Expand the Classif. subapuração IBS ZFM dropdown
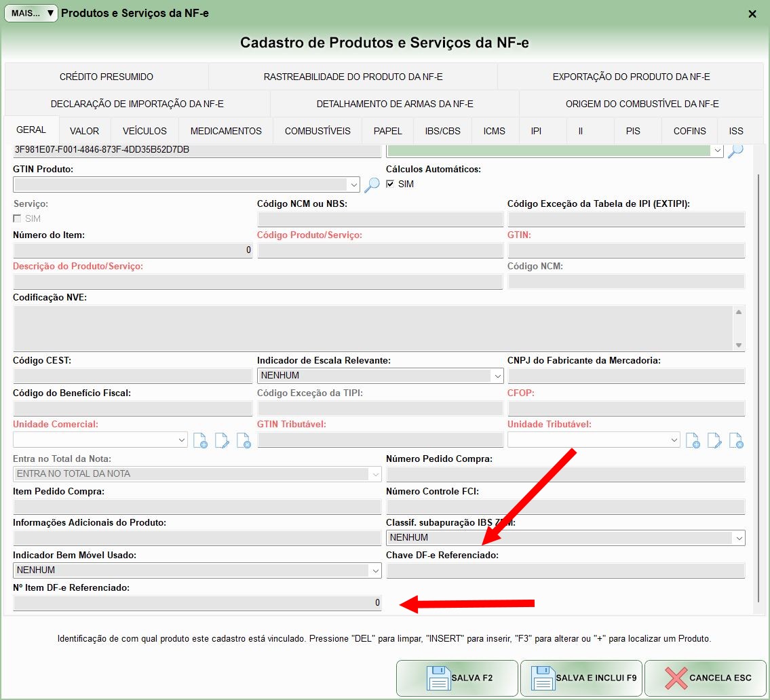The height and width of the screenshot is (700, 770). (738, 538)
